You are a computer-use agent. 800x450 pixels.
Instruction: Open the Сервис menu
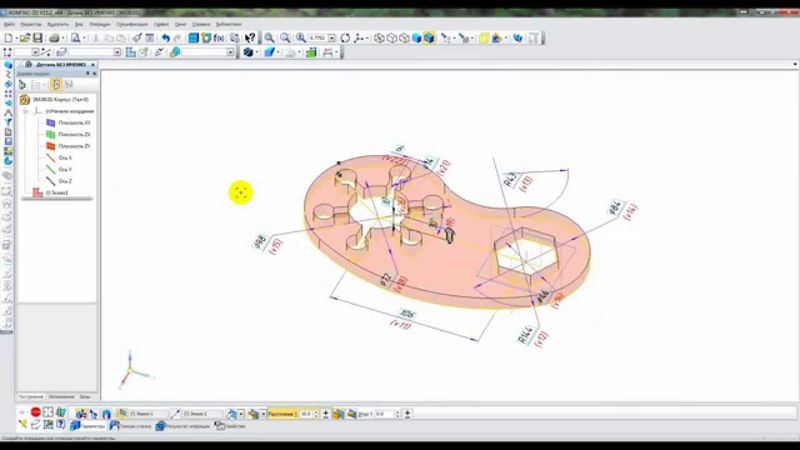(161, 24)
